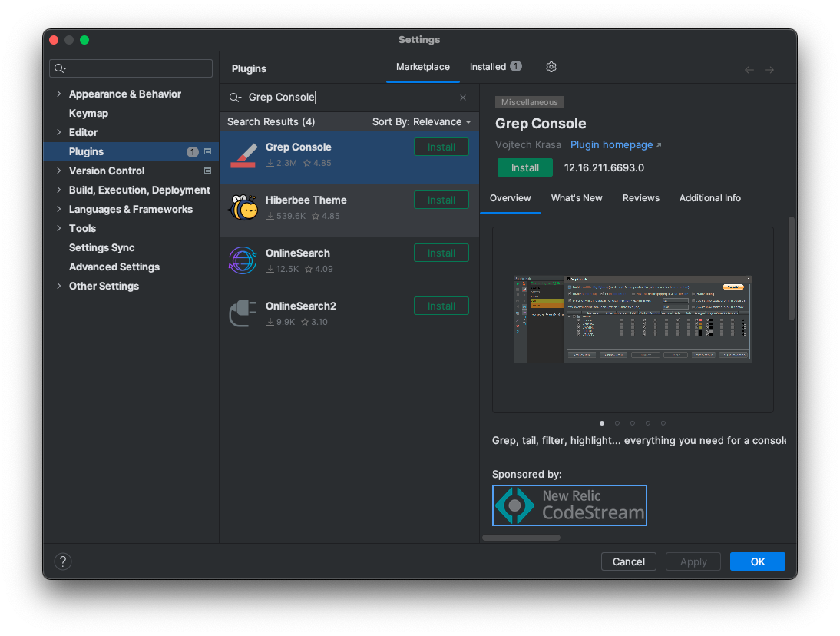This screenshot has height=636, width=840.
Task: Click the project-level icon beside Plugins
Action: [208, 151]
